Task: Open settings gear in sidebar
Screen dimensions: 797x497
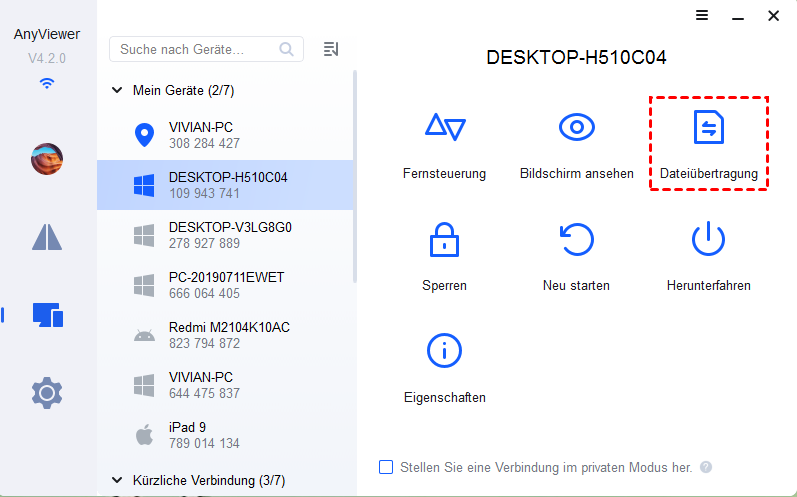Action: click(47, 393)
